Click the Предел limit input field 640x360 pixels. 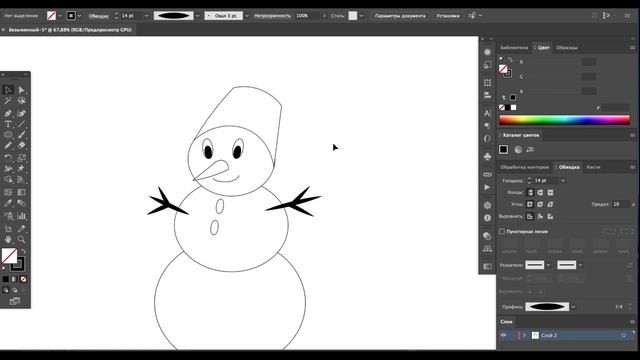pos(620,204)
